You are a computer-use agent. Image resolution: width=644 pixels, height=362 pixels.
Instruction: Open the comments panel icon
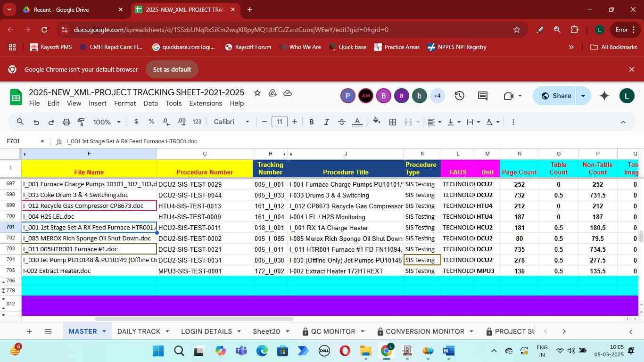(483, 96)
